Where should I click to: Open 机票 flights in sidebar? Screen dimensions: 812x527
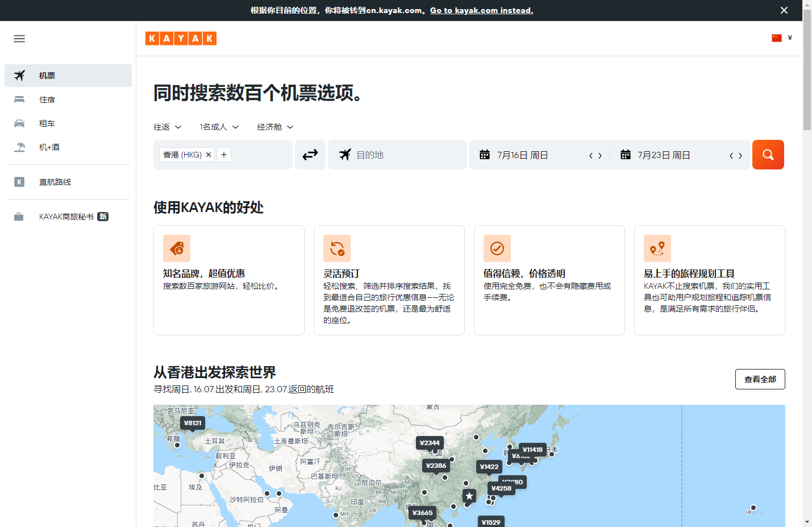coord(68,76)
